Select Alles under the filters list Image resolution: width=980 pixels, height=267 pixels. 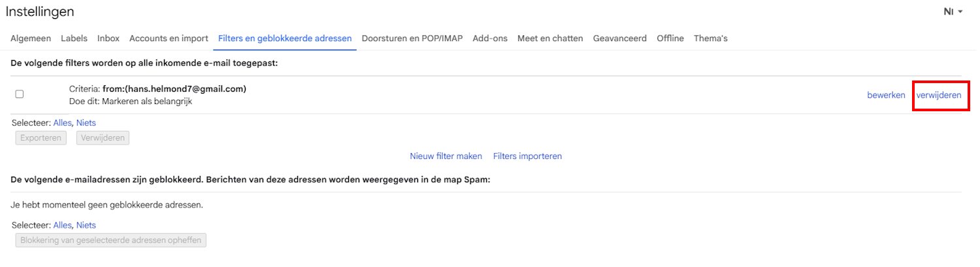pos(62,122)
